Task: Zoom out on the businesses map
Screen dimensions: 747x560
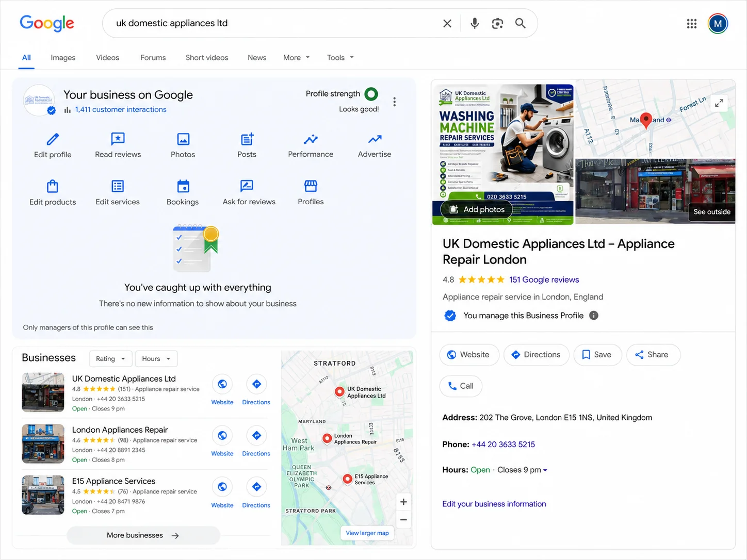Action: pos(403,520)
